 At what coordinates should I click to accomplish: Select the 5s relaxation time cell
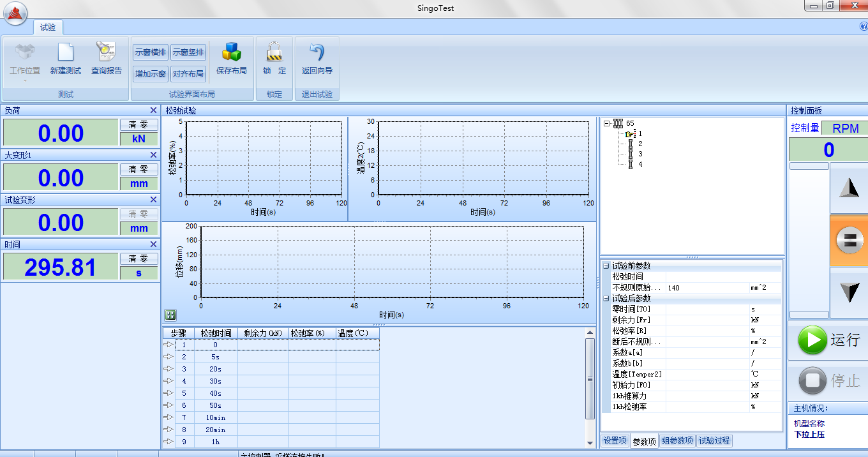216,357
